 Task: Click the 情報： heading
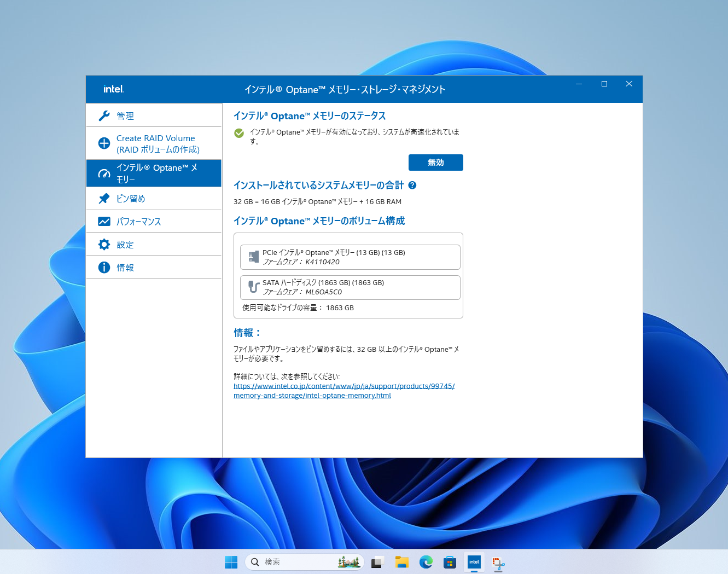point(247,333)
